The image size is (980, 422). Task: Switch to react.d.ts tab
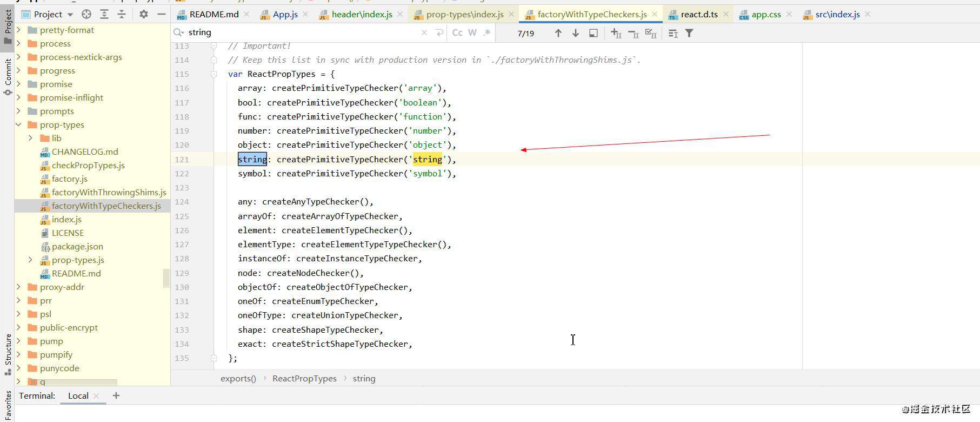(x=699, y=15)
